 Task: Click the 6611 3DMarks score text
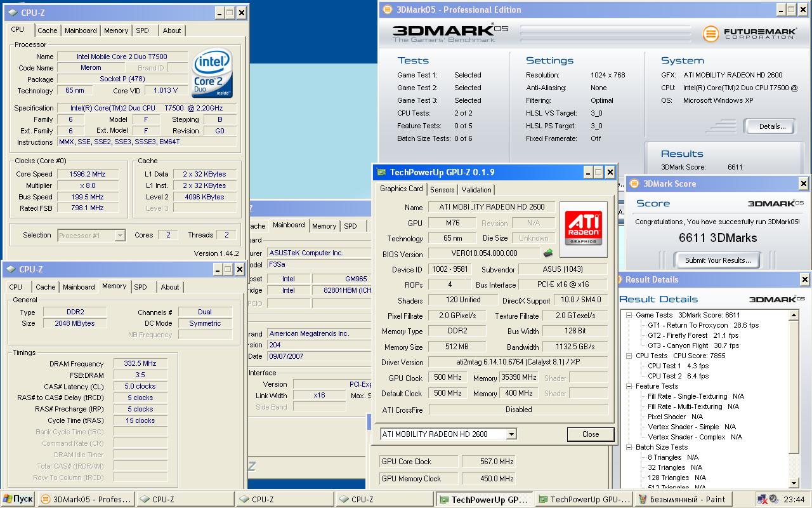click(717, 238)
